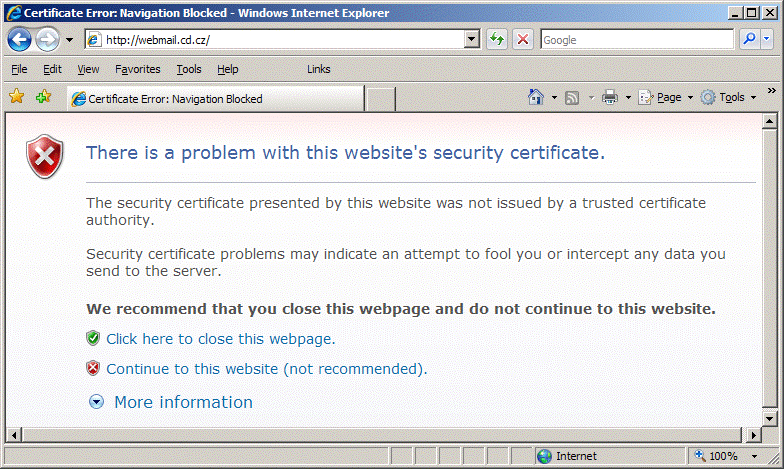Open the address bar dropdown arrow
Viewport: 784px width, 469px height.
[x=473, y=40]
